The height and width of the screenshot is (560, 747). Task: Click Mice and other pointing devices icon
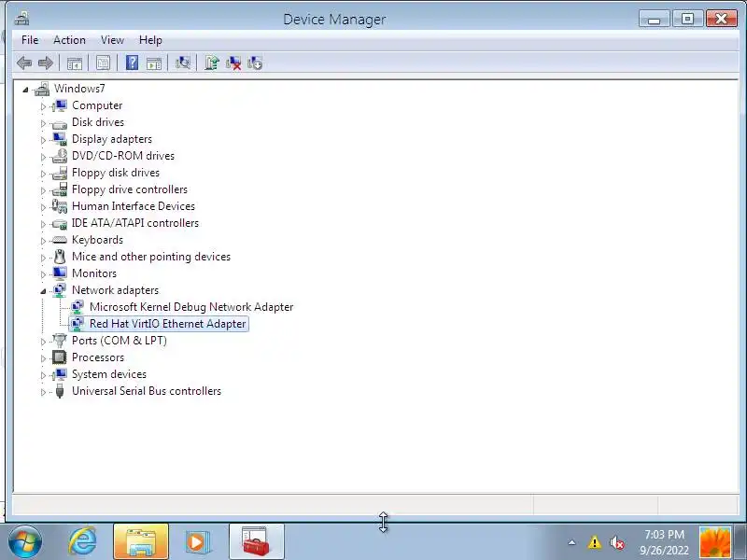[60, 257]
